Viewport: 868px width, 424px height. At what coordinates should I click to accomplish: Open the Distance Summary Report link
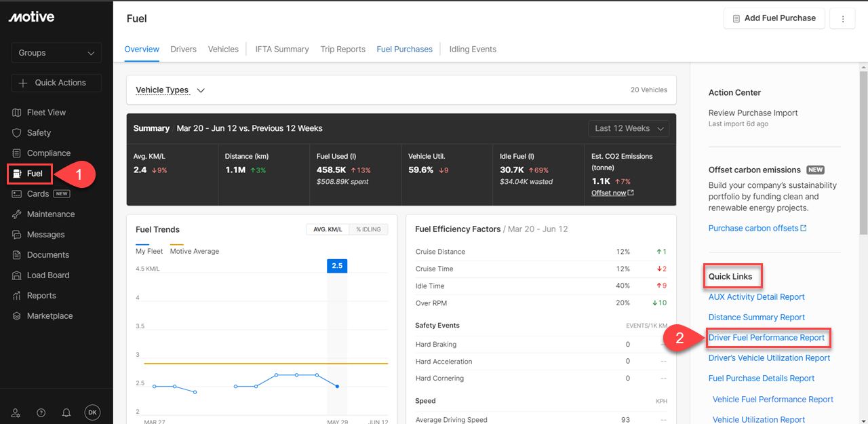757,317
